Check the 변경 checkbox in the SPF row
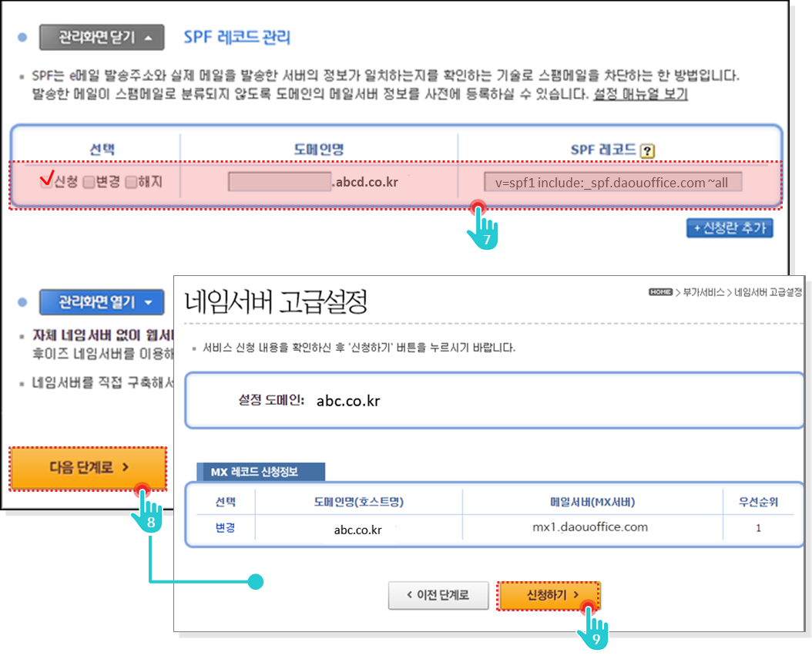This screenshot has height=656, width=812. click(89, 183)
